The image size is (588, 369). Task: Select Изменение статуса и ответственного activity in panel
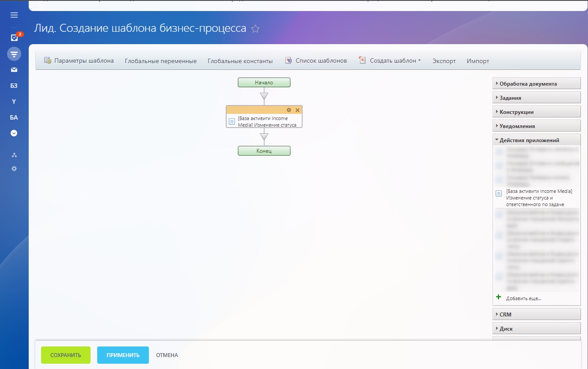point(536,198)
